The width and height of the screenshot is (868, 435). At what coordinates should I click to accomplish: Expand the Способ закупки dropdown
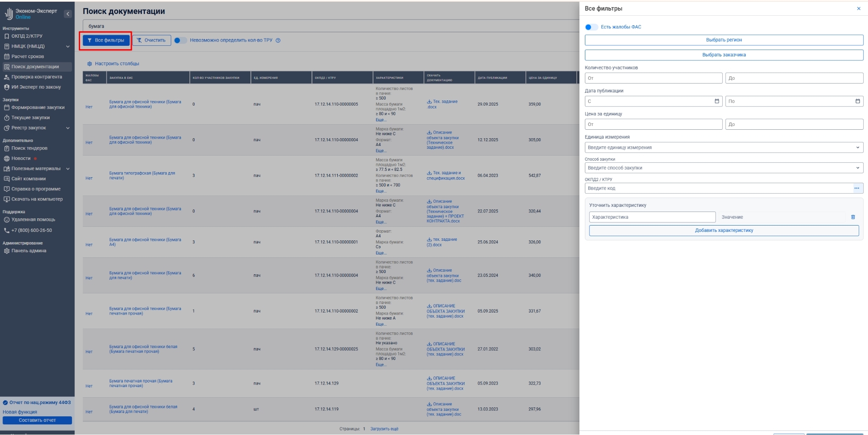pos(857,168)
